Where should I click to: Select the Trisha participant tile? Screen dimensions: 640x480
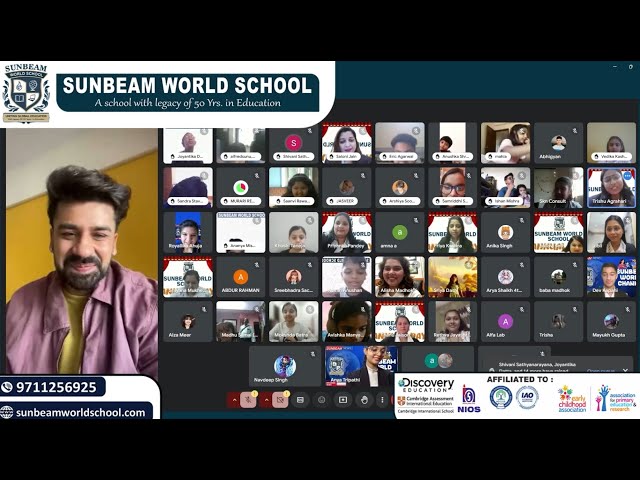558,322
